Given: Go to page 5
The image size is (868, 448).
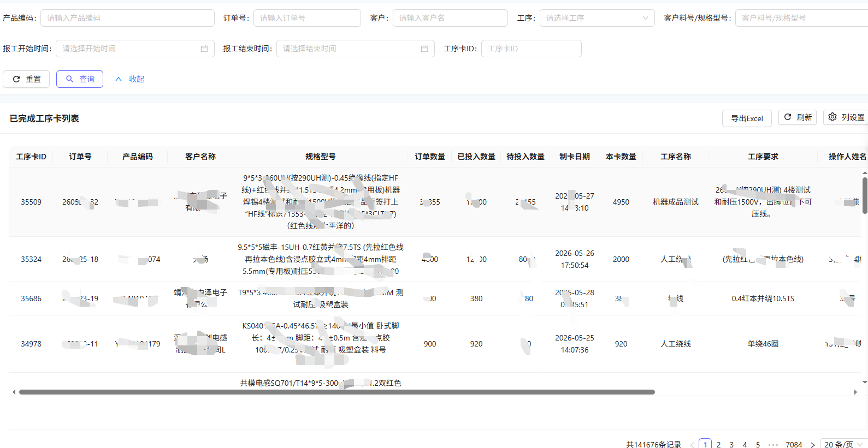Looking at the screenshot, I should (758, 445).
